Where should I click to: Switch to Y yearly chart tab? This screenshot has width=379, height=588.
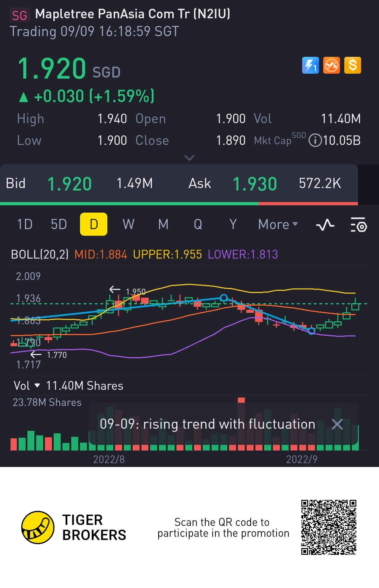tap(233, 224)
